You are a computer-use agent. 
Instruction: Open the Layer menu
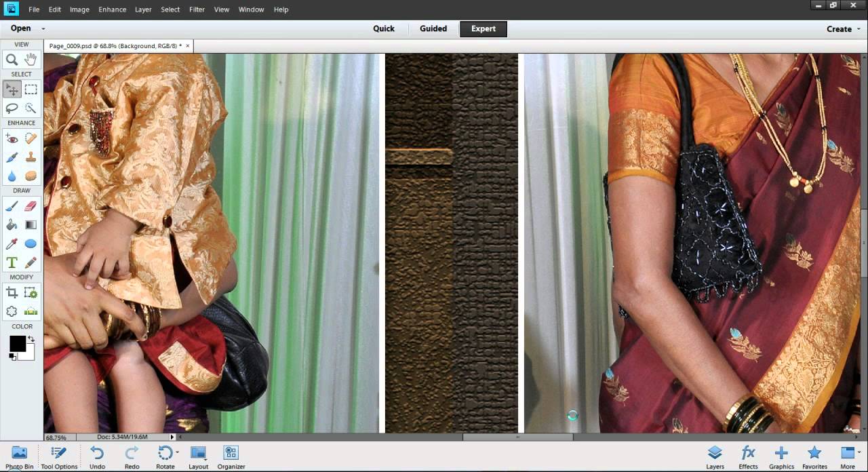tap(143, 9)
